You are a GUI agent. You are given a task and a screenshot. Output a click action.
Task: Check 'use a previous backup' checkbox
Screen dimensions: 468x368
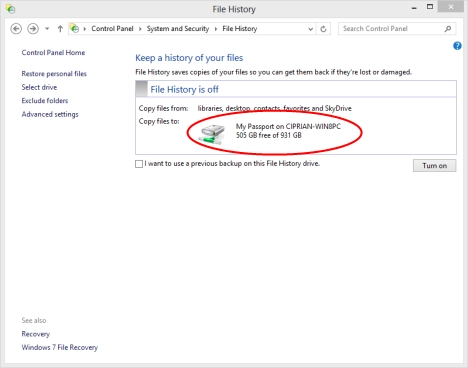(139, 164)
